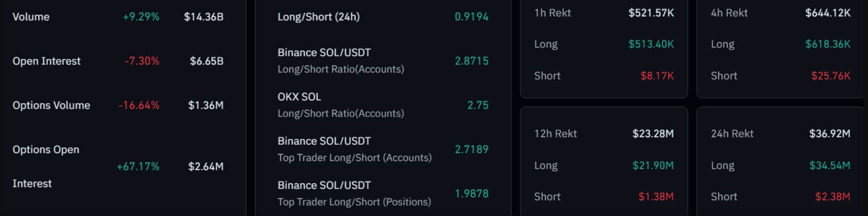Select the 4h Rekt card title
This screenshot has height=216, width=868.
click(729, 13)
